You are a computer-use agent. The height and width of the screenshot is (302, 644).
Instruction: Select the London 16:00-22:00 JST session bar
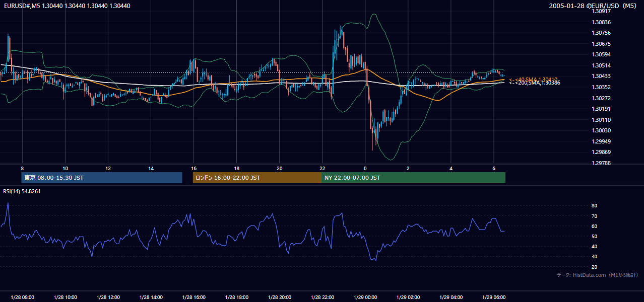257,178
